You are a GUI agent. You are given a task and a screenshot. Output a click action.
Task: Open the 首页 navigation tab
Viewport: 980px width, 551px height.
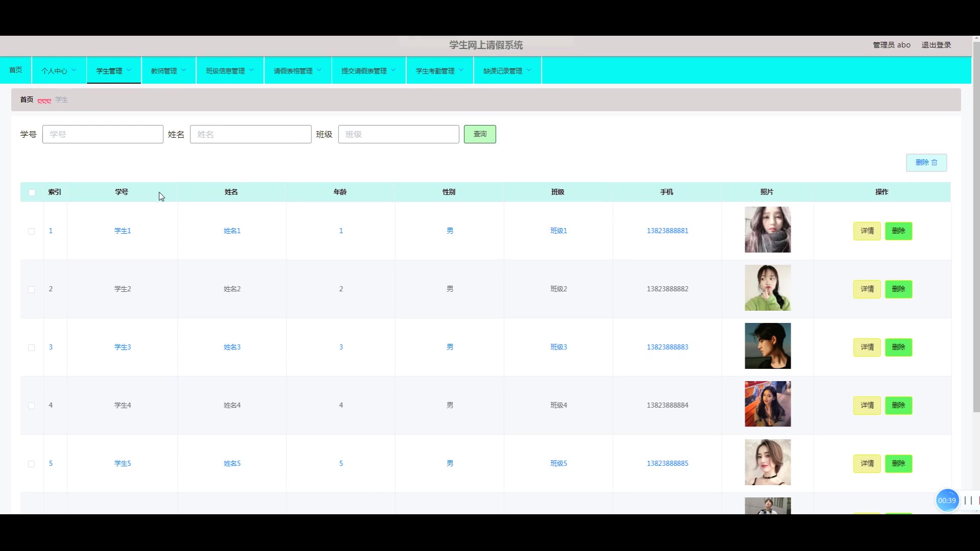pyautogui.click(x=15, y=70)
